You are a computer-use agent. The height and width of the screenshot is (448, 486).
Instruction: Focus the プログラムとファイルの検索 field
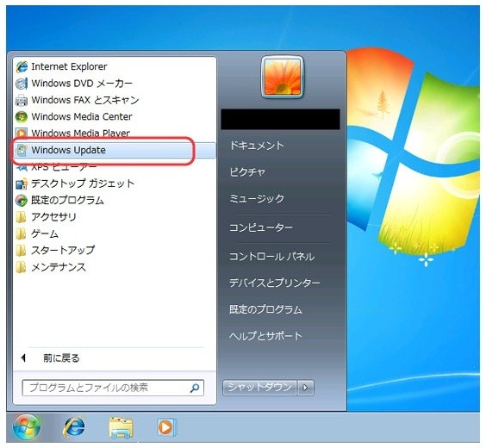[x=113, y=388]
